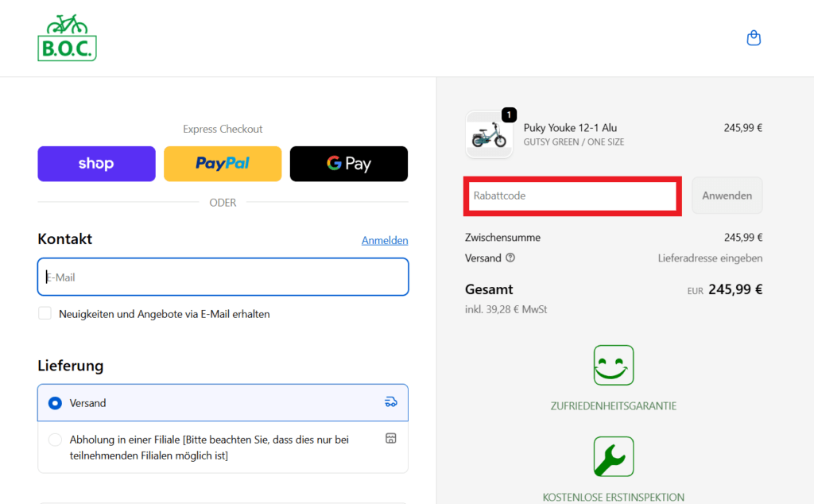
Task: Click the store pickup icon beside Abholung
Action: [390, 439]
